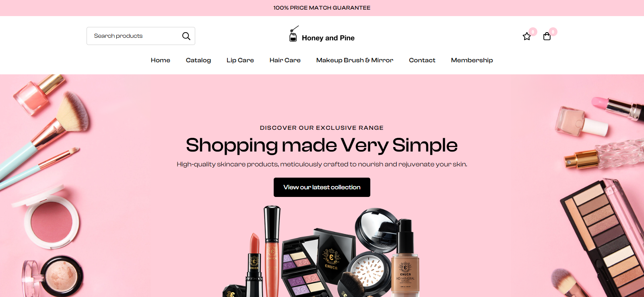Open the wishlist star icon
The image size is (644, 297).
point(526,37)
